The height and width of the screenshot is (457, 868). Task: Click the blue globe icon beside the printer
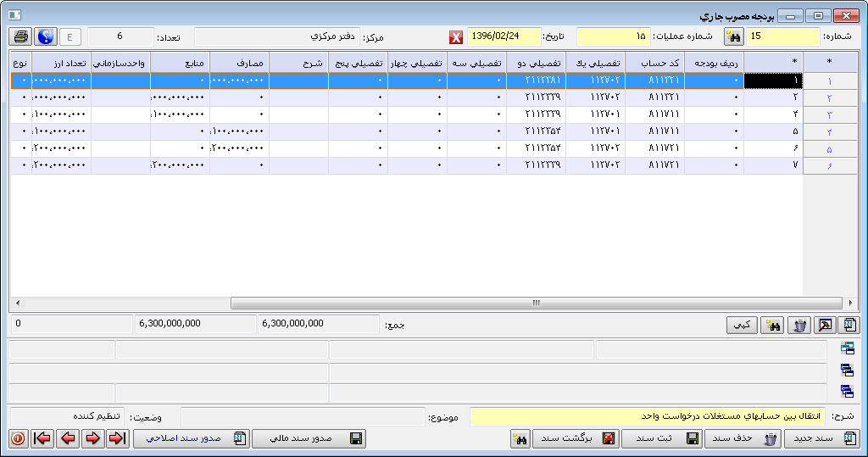(x=46, y=36)
